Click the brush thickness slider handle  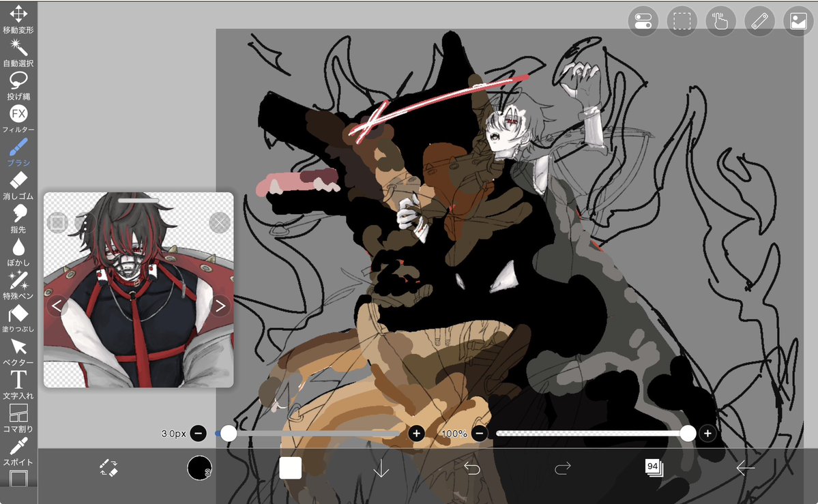[x=229, y=433]
